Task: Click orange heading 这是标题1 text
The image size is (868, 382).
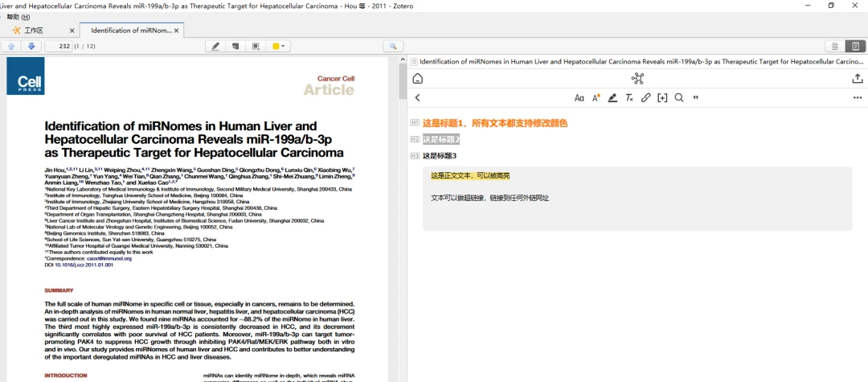Action: click(x=495, y=123)
